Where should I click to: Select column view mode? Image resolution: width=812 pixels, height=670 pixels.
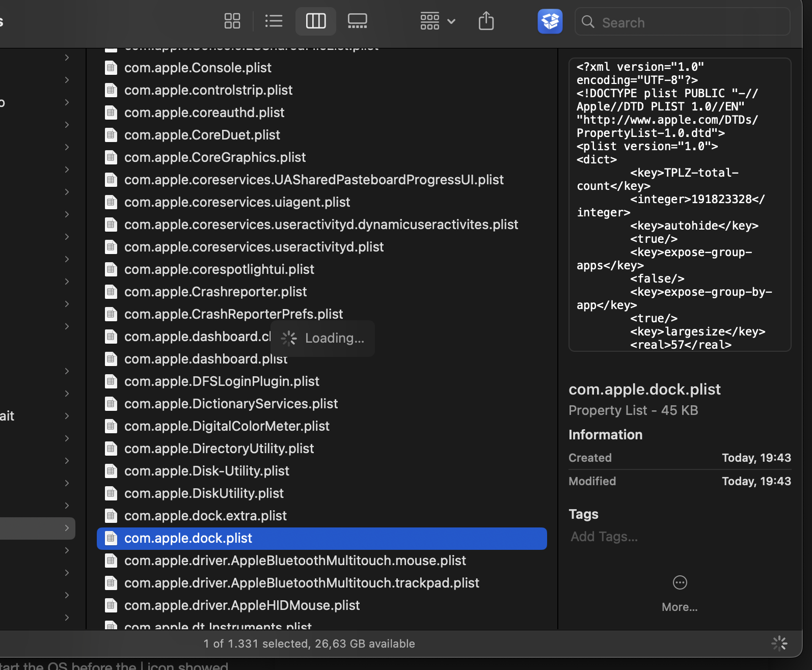coord(315,21)
